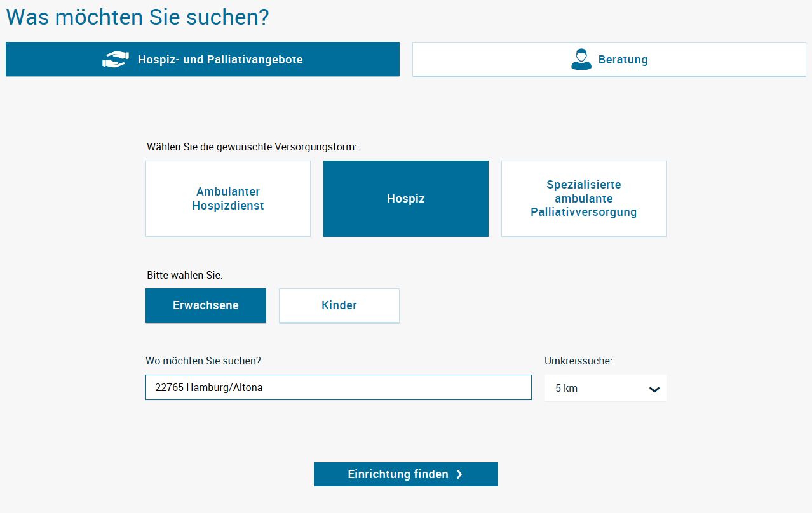This screenshot has width=812, height=513.
Task: Click the selected '5 km' radius value
Action: click(x=566, y=388)
